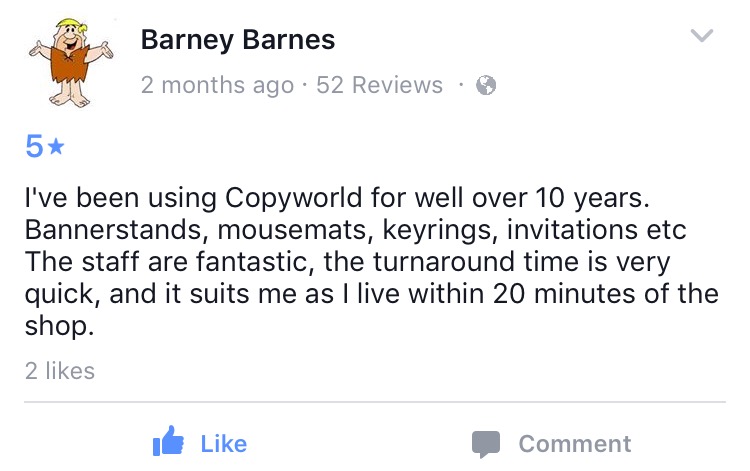Expand the post options chevron
This screenshot has width=750, height=471.
pos(703,36)
